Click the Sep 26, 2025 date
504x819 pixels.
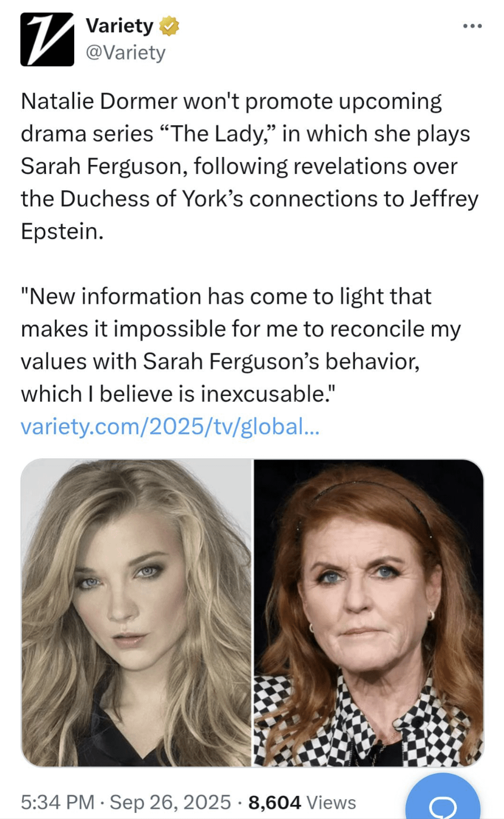[x=170, y=802]
